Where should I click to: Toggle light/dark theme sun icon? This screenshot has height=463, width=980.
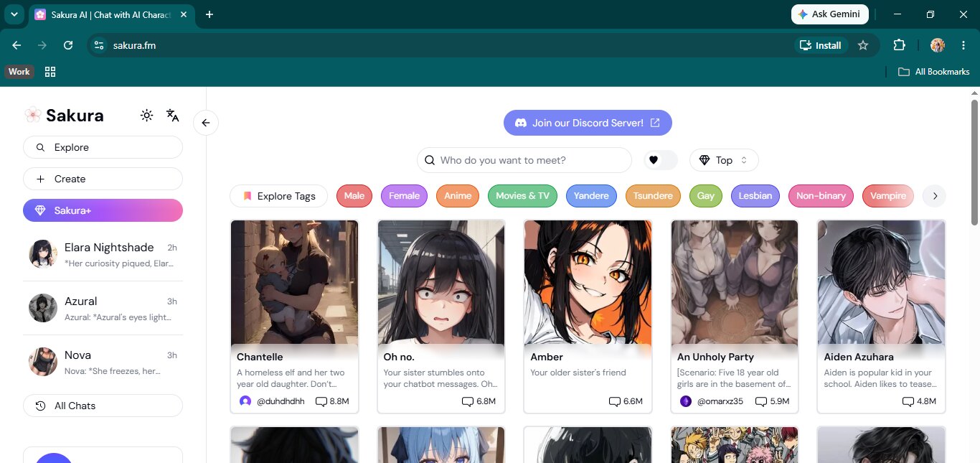(x=147, y=115)
